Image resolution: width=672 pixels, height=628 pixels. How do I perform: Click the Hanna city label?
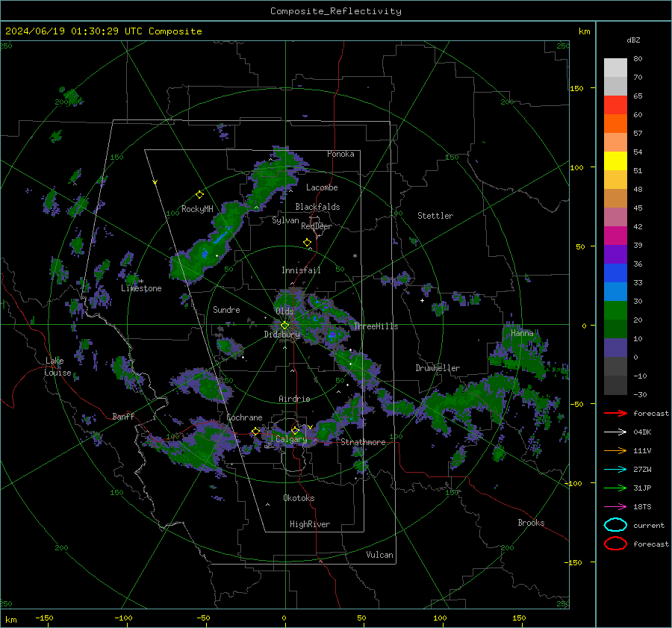tap(522, 333)
